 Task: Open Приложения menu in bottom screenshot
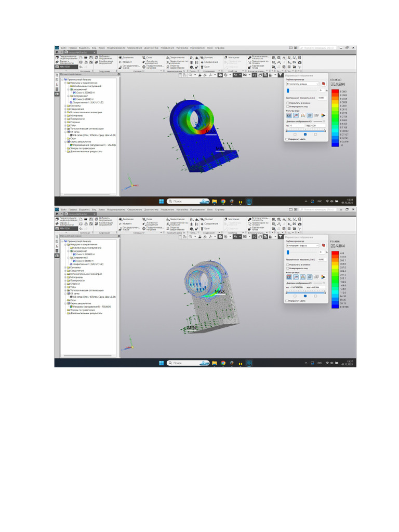tap(197, 210)
